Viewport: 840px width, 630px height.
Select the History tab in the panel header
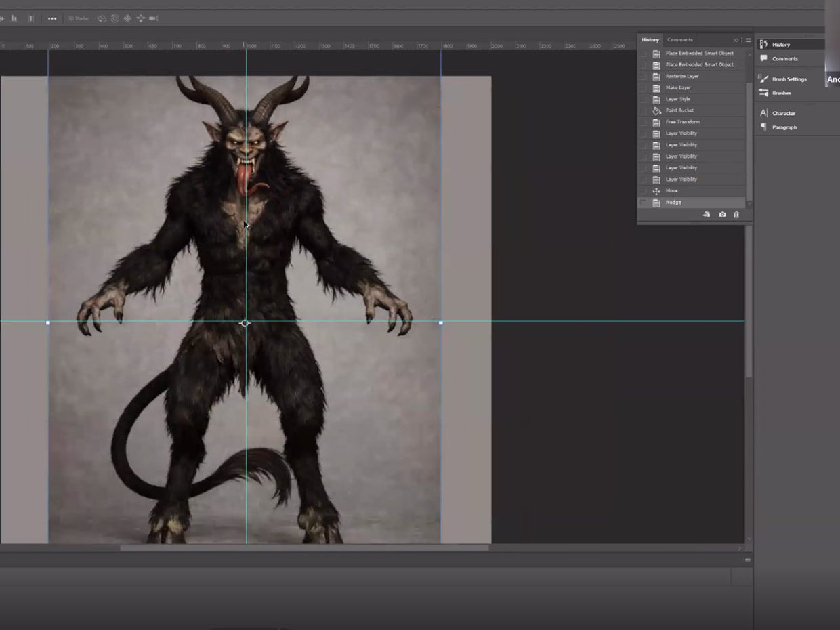click(650, 40)
